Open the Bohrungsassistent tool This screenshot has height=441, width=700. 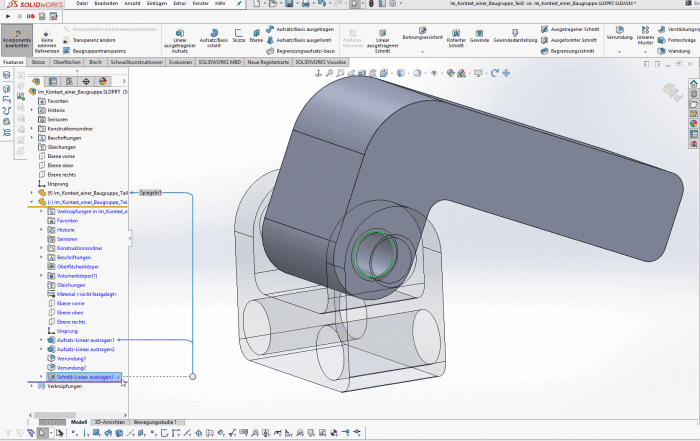pos(422,33)
